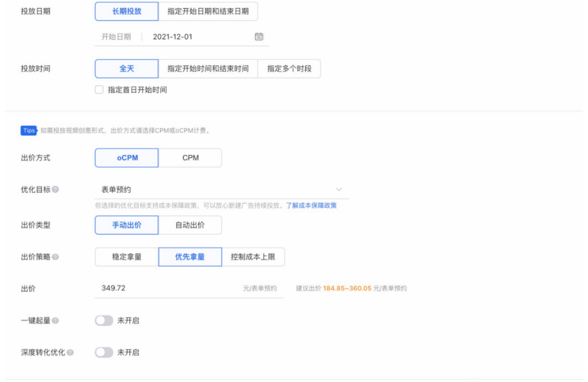Expand the 优化目标 dropdown arrow
588x382 pixels.
(x=339, y=190)
